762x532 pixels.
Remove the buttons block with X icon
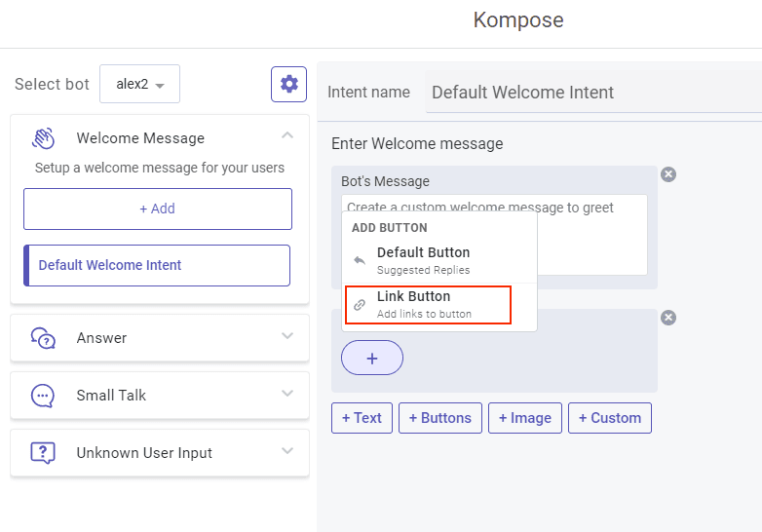pos(668,318)
